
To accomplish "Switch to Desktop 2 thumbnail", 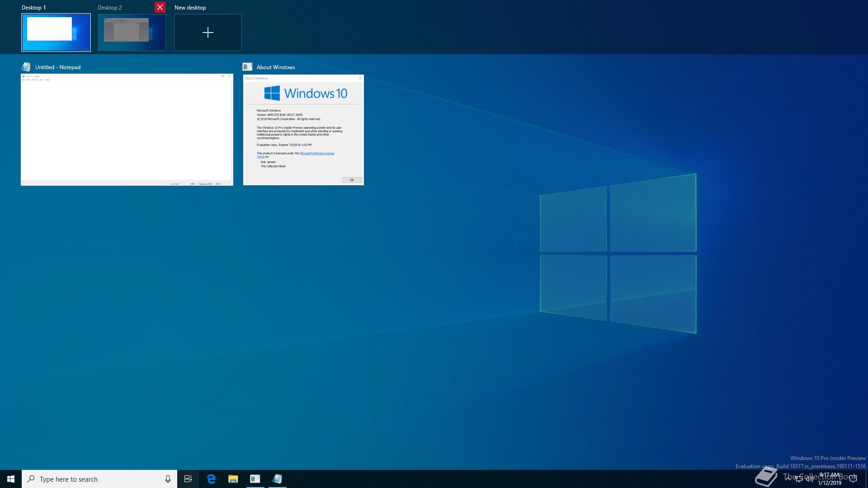I will (132, 33).
